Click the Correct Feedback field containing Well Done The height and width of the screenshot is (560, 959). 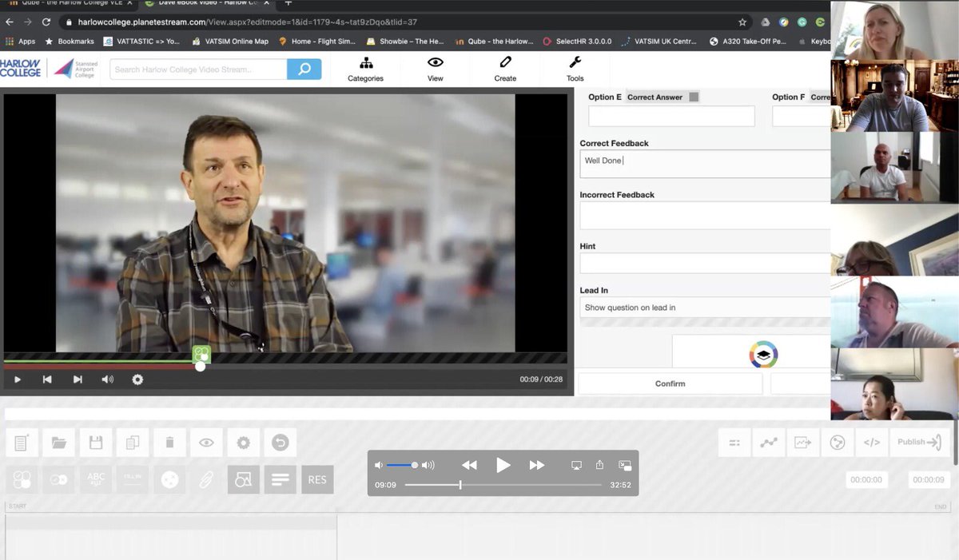[x=705, y=164]
